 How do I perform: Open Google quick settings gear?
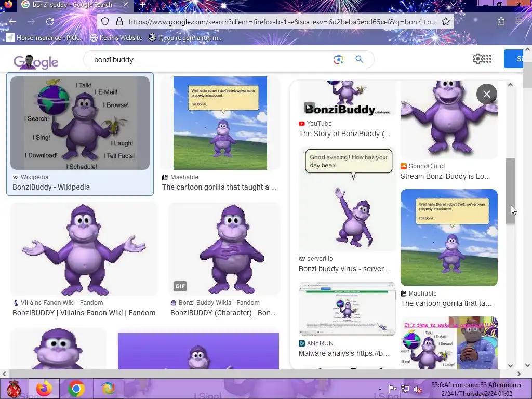477,59
